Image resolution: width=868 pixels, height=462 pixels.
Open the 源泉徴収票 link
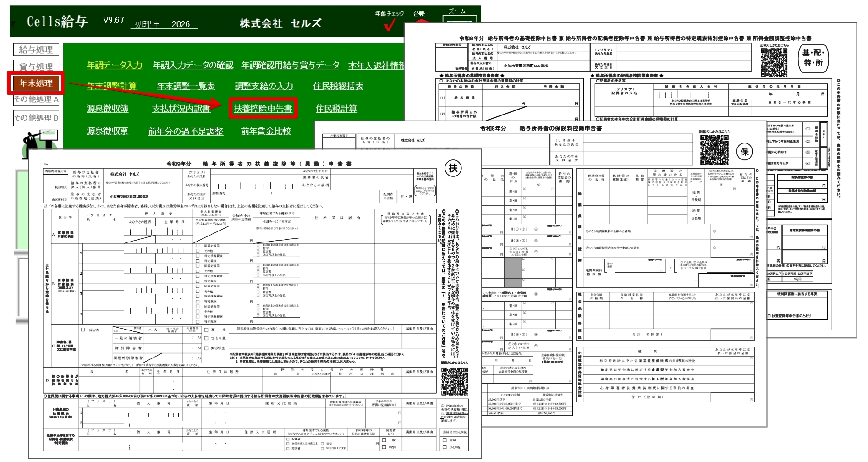[x=107, y=131]
